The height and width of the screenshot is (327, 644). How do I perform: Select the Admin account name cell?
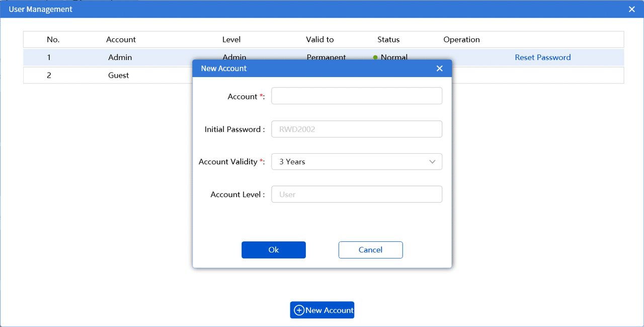click(x=120, y=57)
